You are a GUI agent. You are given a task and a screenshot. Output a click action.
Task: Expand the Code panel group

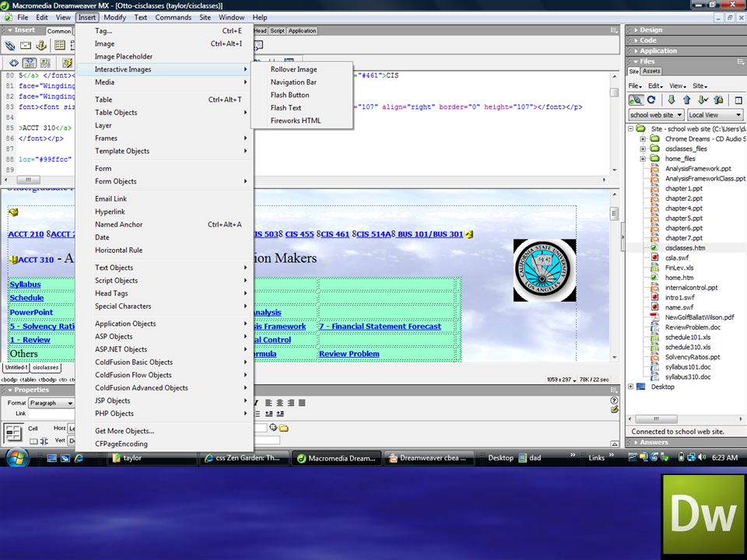click(x=636, y=40)
